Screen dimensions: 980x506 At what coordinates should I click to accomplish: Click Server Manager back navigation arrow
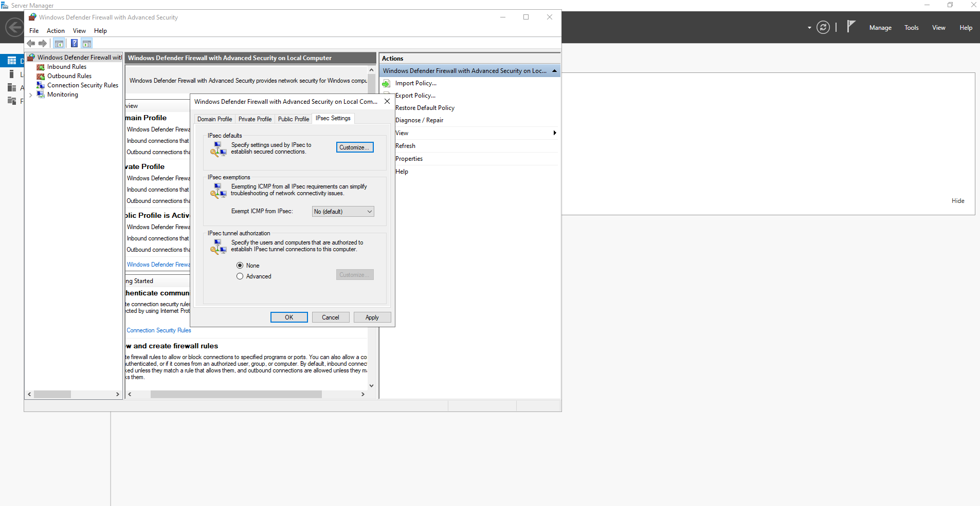pyautogui.click(x=14, y=27)
